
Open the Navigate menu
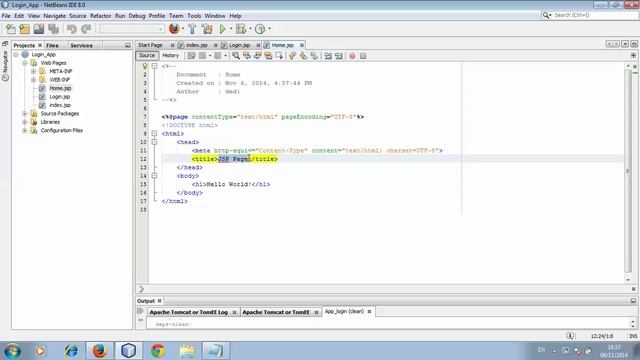tap(54, 16)
